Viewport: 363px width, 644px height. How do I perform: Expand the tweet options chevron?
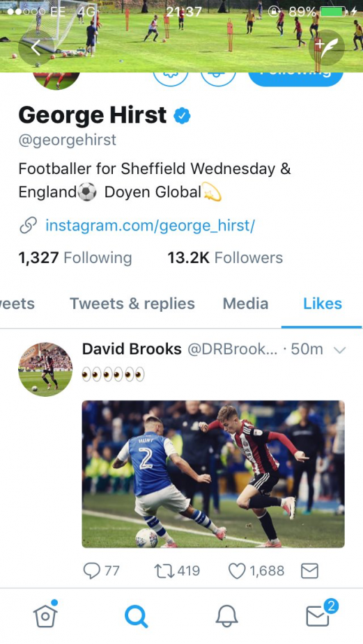tap(339, 350)
